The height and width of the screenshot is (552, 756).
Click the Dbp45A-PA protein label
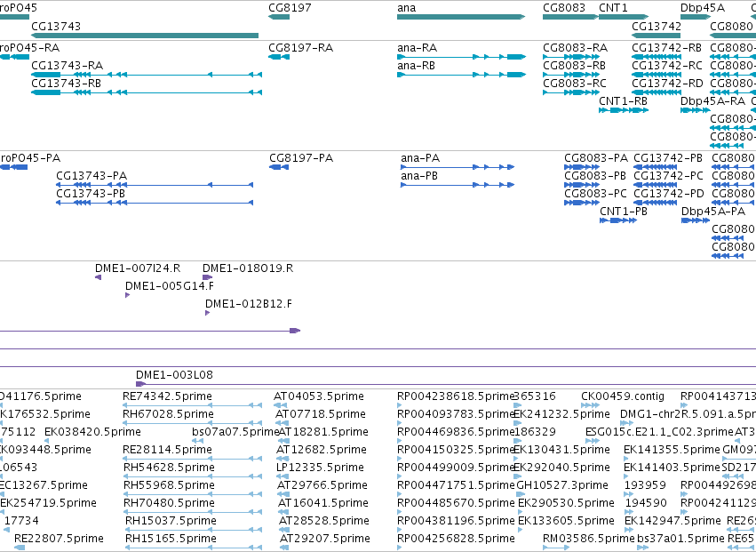pos(713,212)
